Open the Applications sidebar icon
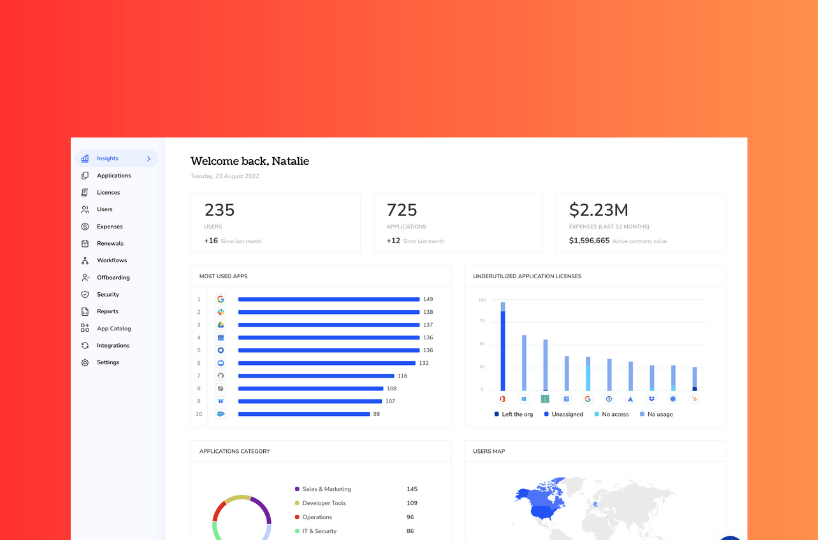 [85, 176]
